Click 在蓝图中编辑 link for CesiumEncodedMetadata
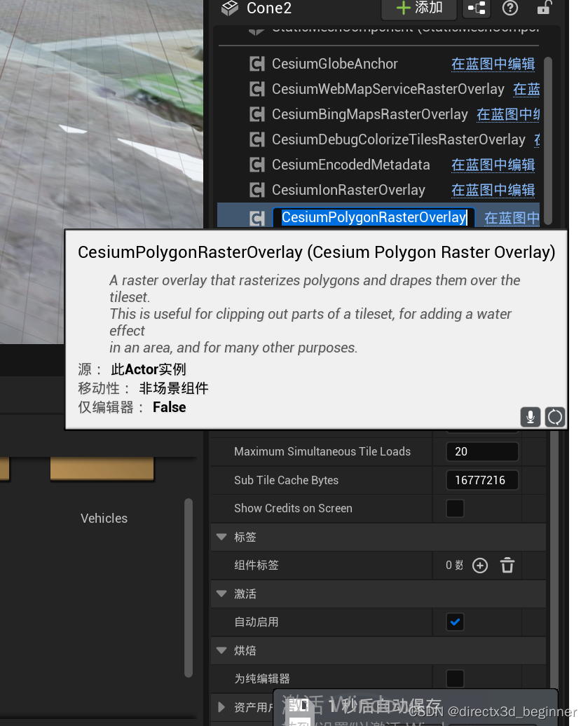Image resolution: width=588 pixels, height=726 pixels. pos(493,165)
